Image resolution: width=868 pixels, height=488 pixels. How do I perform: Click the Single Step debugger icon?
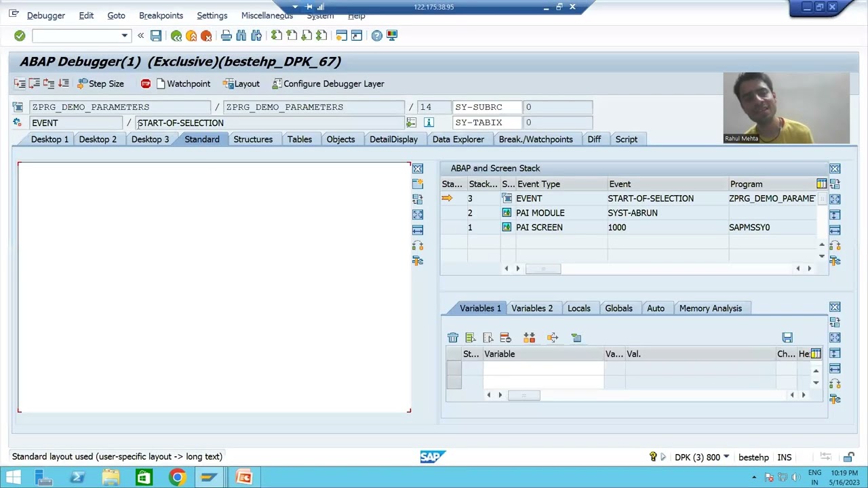[x=20, y=83]
